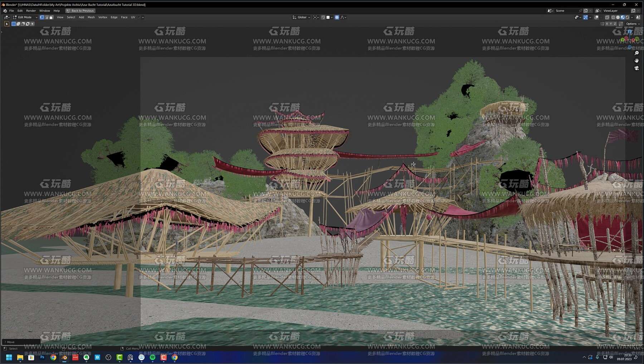Screen dimensions: 644x364
Task: Toggle the camera view icon
Action: pos(636,68)
